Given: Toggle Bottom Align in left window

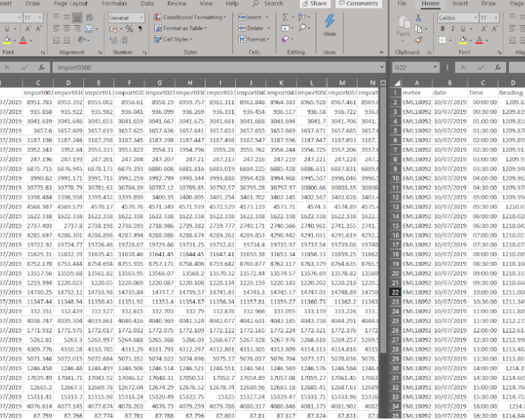Looking at the screenshot, I should pyautogui.click(x=77, y=17).
